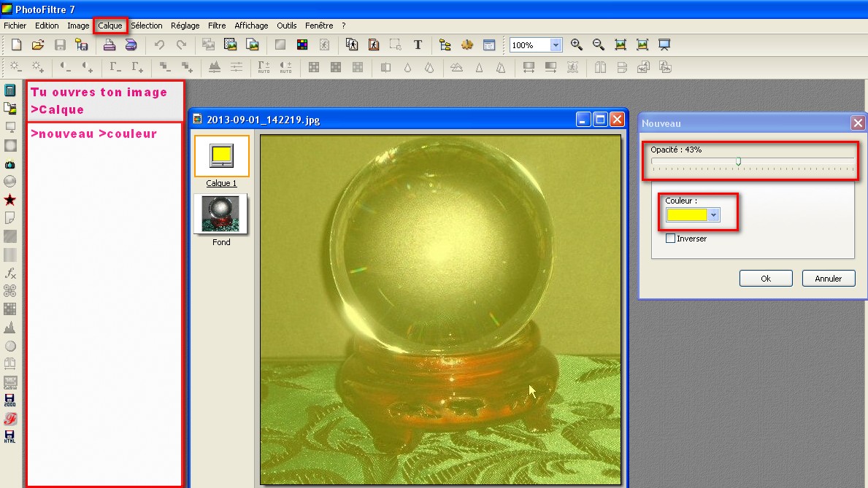Expand the Couleur dropdown arrow

point(713,214)
